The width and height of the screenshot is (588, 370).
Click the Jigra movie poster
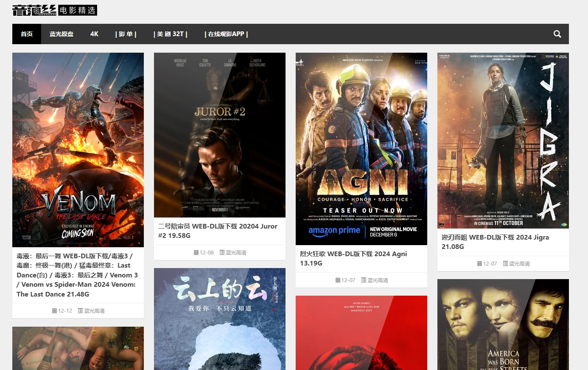pyautogui.click(x=503, y=140)
